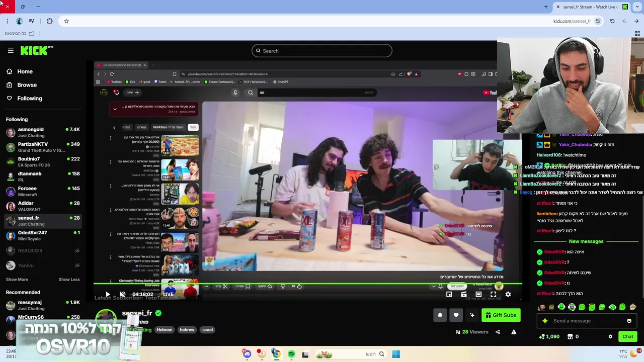Open stream player quality settings
Image resolution: width=644 pixels, height=362 pixels.
[508, 295]
